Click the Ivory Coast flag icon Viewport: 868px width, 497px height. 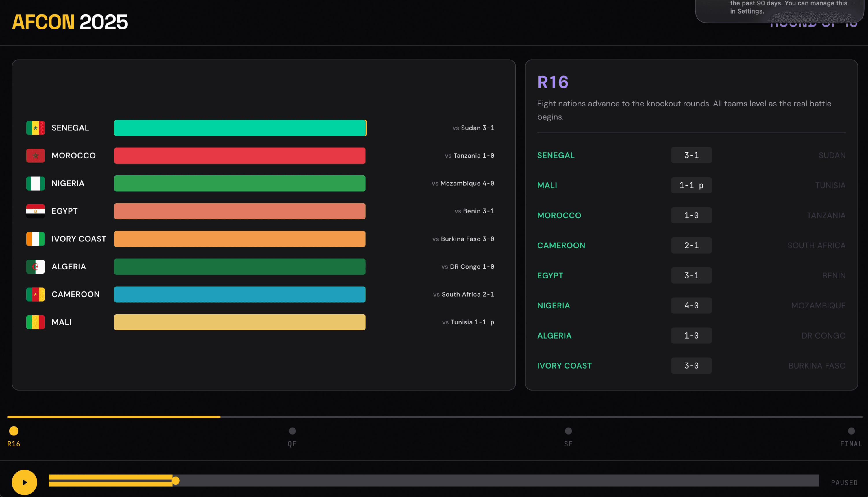click(x=35, y=239)
